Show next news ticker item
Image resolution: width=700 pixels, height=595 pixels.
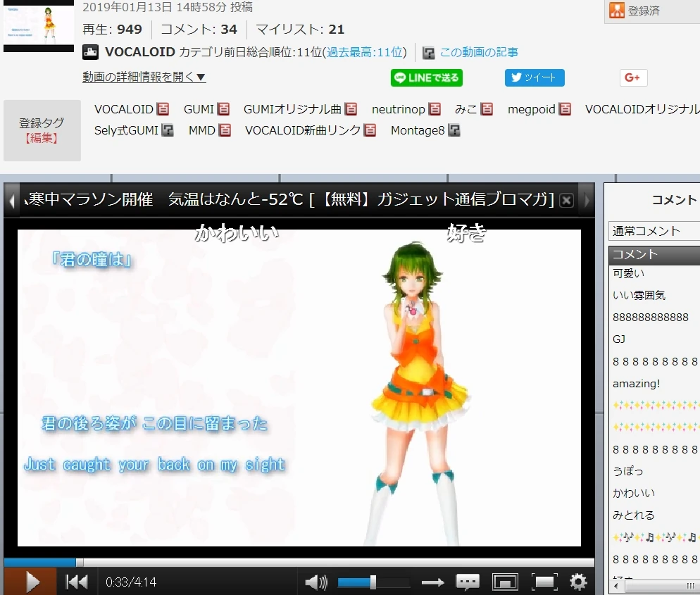click(587, 200)
